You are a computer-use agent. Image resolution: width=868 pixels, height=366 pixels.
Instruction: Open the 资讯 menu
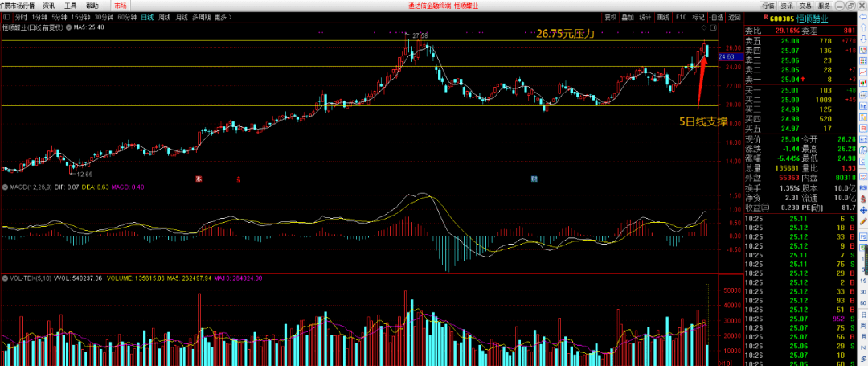(49, 5)
